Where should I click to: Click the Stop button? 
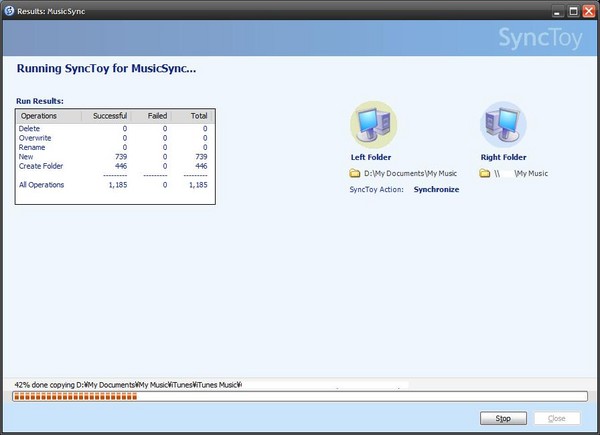pos(503,418)
